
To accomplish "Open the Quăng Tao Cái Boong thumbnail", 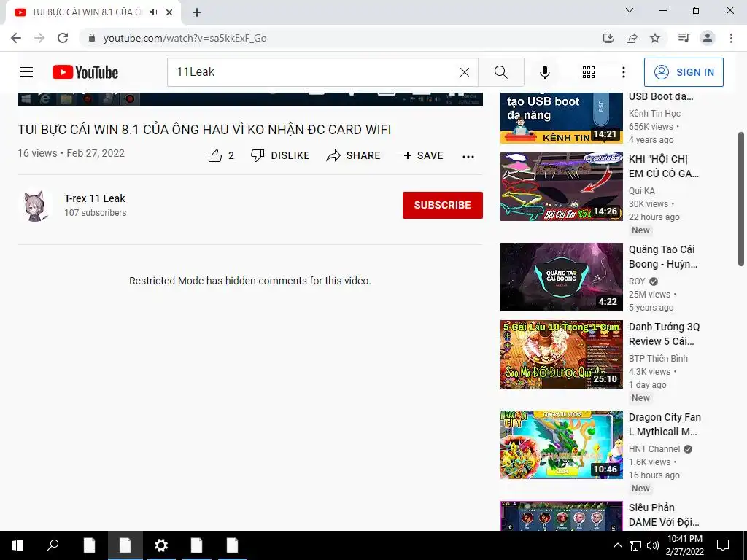I will [561, 277].
